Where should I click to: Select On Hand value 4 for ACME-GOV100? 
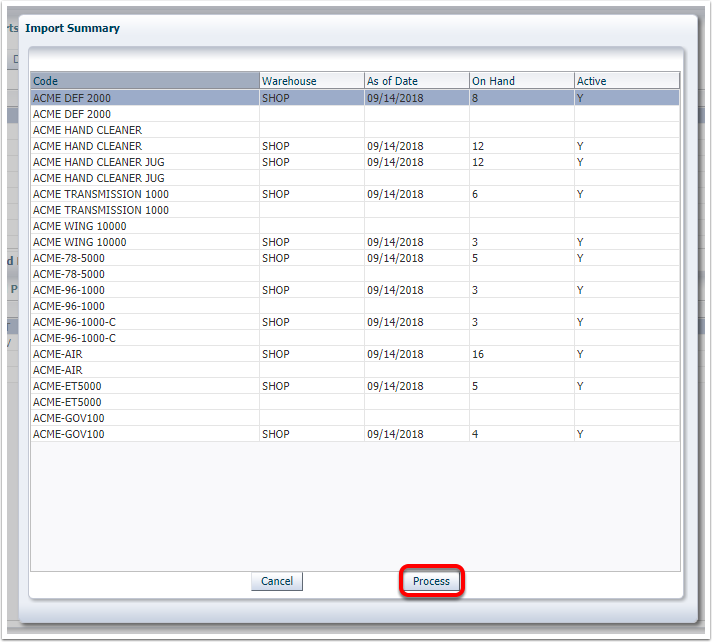pyautogui.click(x=521, y=434)
